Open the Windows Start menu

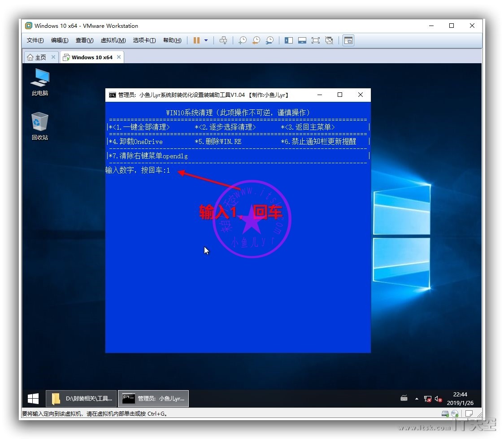tap(33, 399)
